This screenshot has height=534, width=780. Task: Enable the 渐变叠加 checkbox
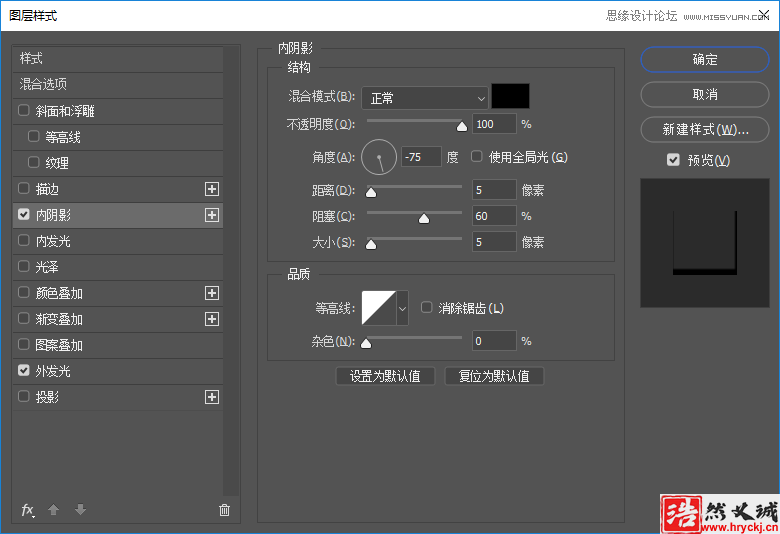(x=23, y=319)
